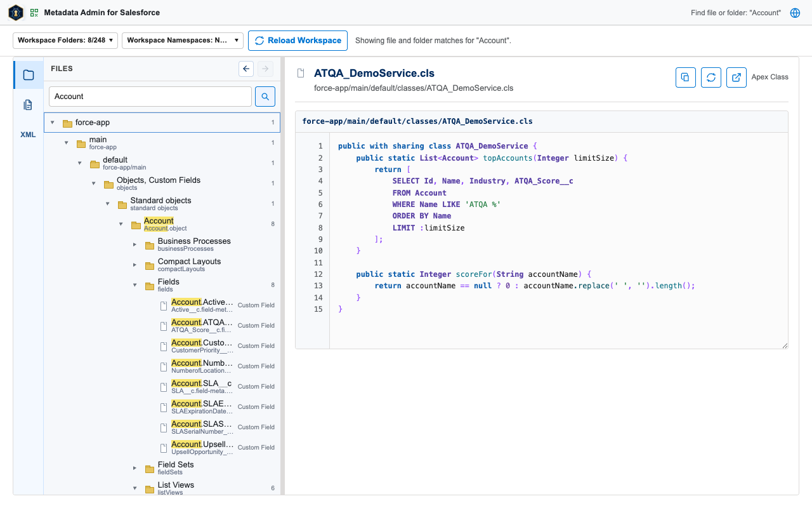Screen dimensions: 812x508
Task: Click the copy icon for ATQA_DemoService.cls
Action: 685,77
